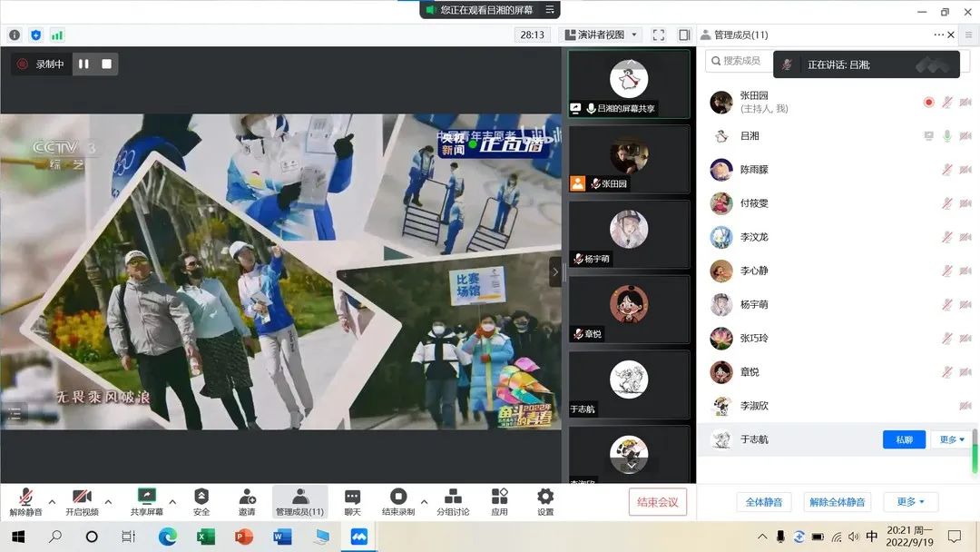Click the 搜索成员 search field
The image size is (980, 552).
tap(740, 61)
